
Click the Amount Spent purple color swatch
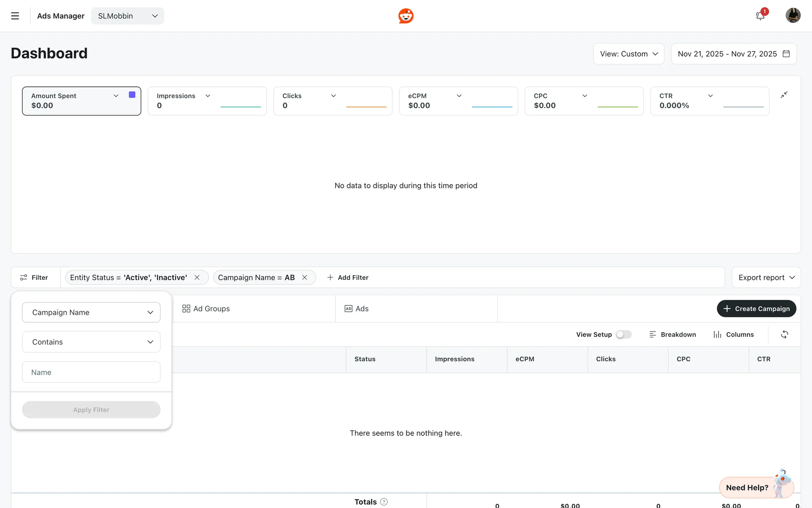click(132, 95)
